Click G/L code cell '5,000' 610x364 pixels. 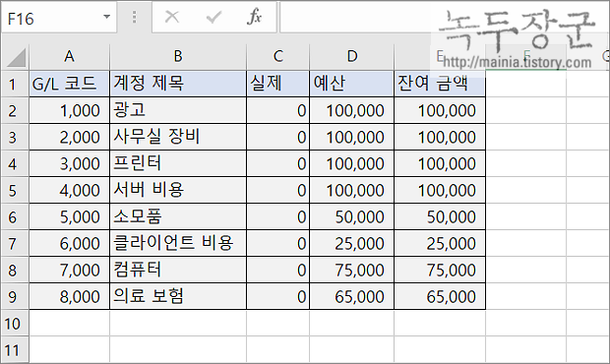(x=69, y=216)
